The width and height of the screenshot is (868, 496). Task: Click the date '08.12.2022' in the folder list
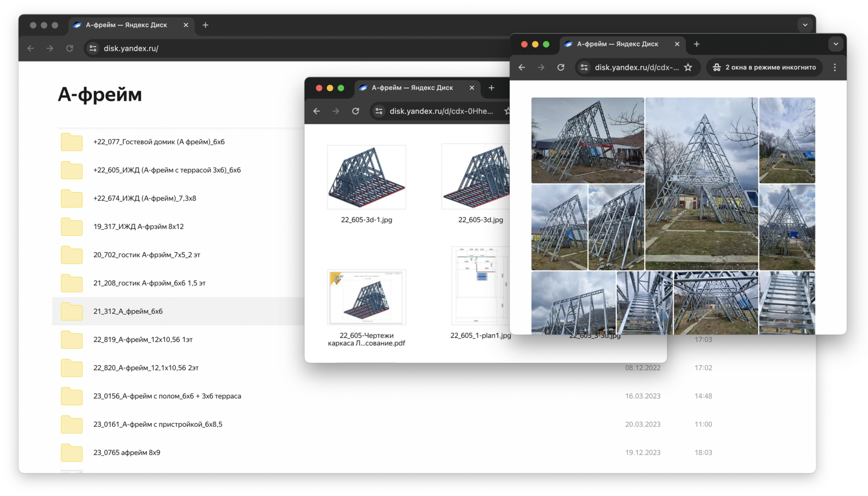click(643, 368)
